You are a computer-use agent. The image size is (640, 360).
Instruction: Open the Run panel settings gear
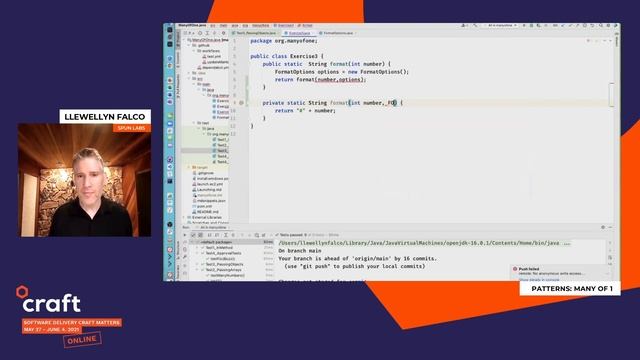pyautogui.click(x=603, y=227)
